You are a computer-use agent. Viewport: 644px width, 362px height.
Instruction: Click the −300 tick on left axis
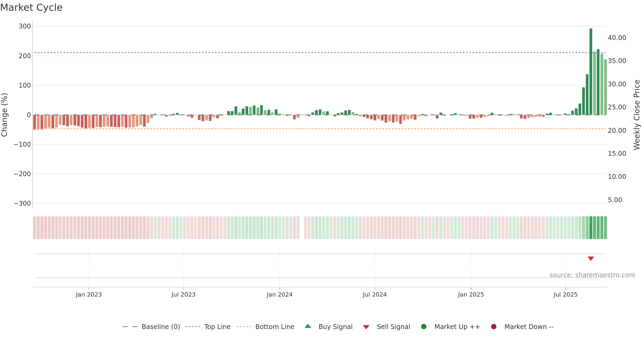click(x=22, y=204)
